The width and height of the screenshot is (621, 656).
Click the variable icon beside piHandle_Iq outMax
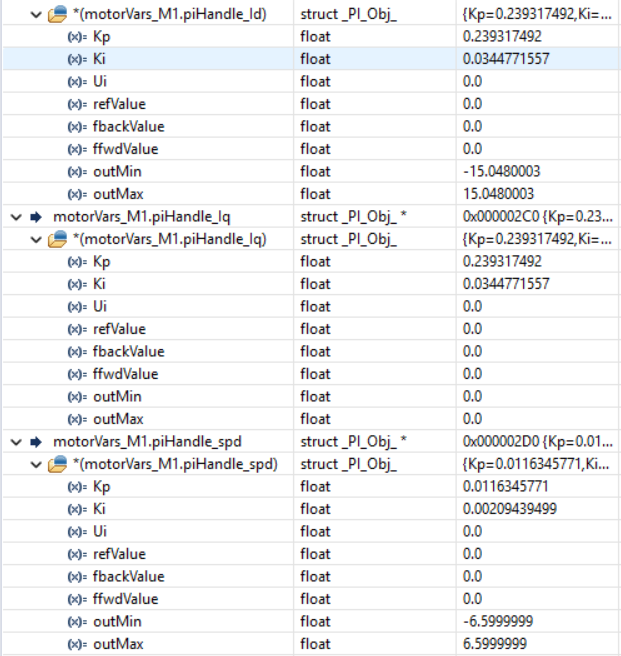click(77, 419)
